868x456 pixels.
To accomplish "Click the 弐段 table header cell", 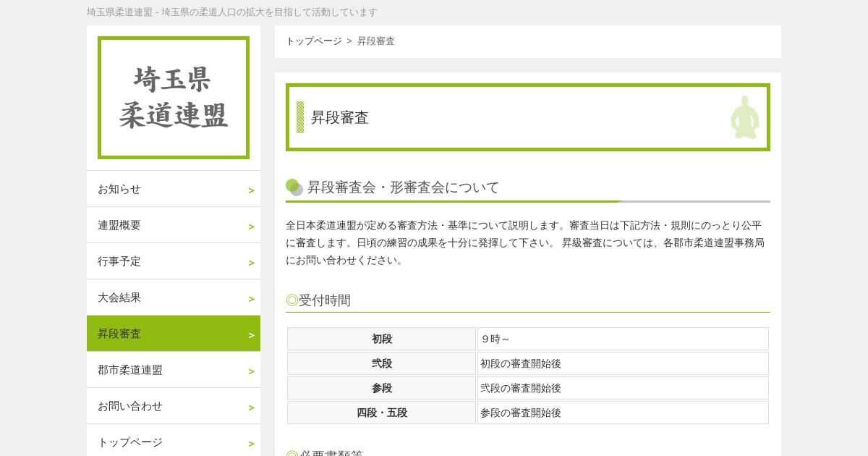I will 382,363.
